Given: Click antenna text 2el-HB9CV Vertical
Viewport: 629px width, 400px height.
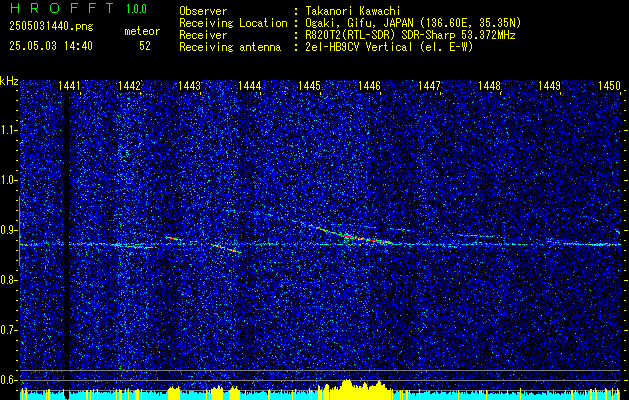Looking at the screenshot, I should point(359,47).
